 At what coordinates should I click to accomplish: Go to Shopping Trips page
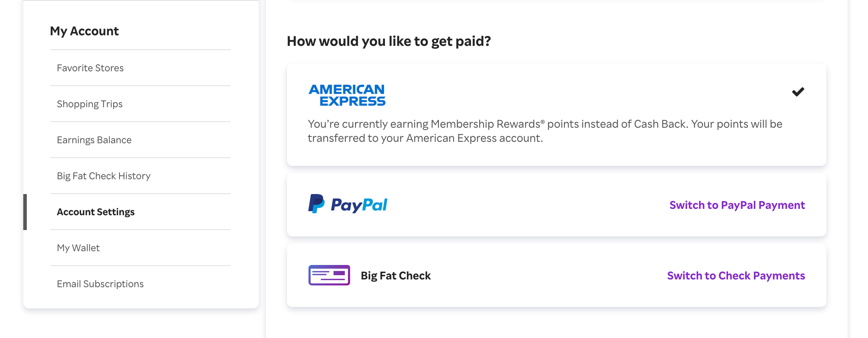90,104
